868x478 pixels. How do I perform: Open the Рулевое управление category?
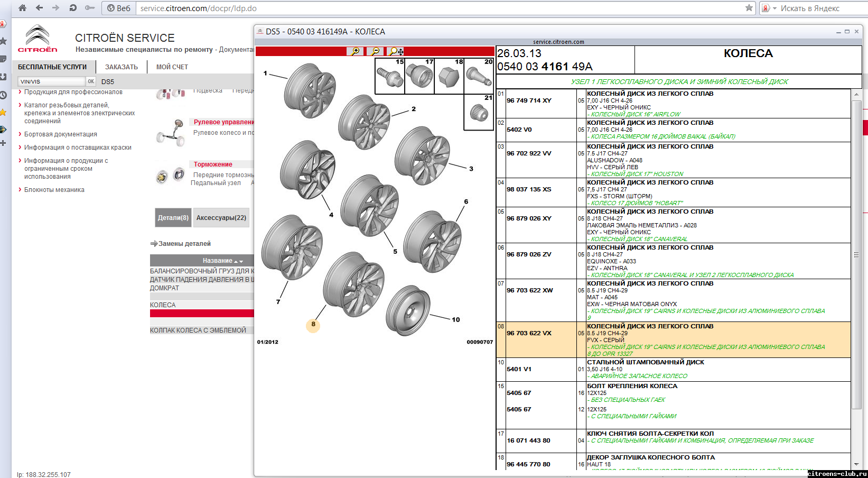tap(223, 122)
